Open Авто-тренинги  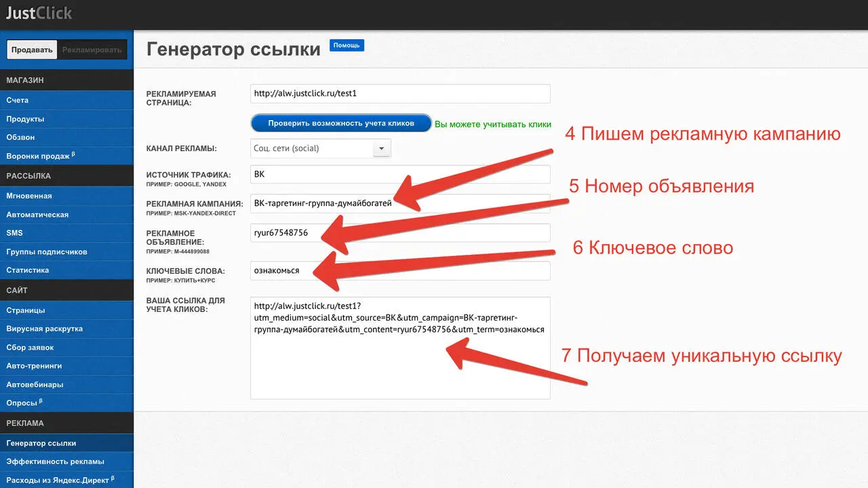[x=66, y=366]
